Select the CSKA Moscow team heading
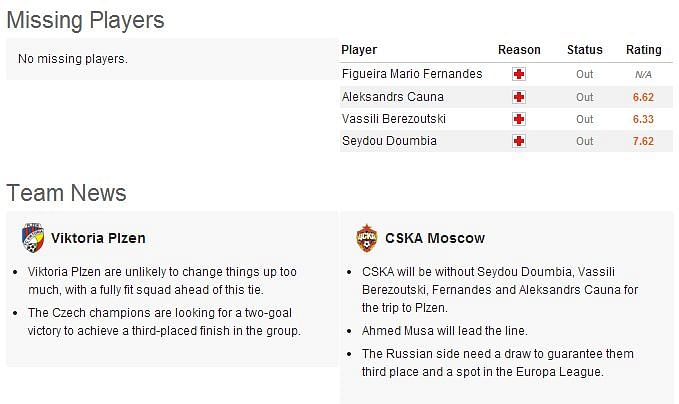Image resolution: width=679 pixels, height=404 pixels. click(x=435, y=238)
